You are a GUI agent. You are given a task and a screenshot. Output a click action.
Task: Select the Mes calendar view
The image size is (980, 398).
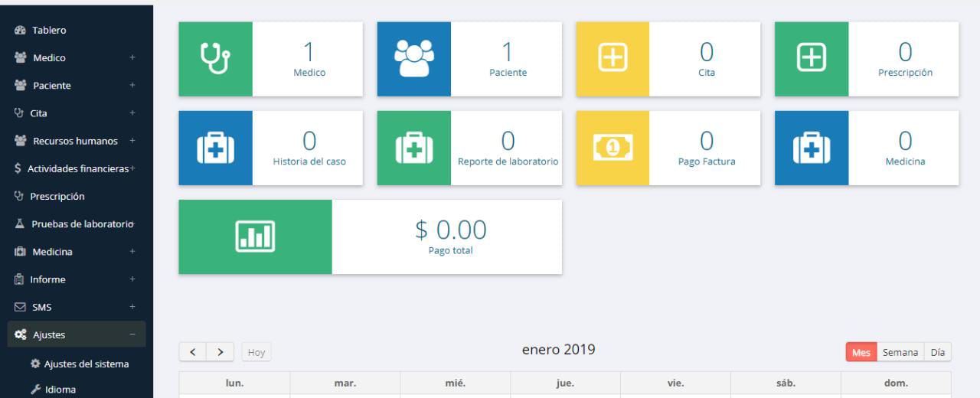coord(861,352)
